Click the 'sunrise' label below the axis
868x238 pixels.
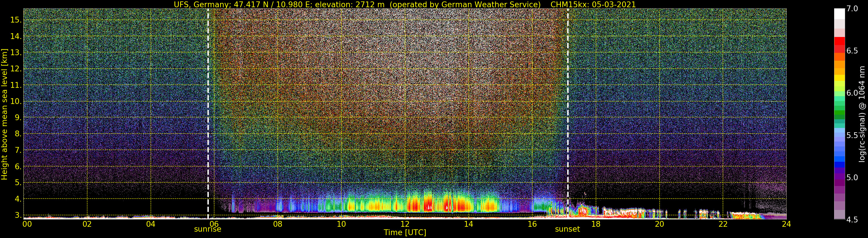click(208, 229)
